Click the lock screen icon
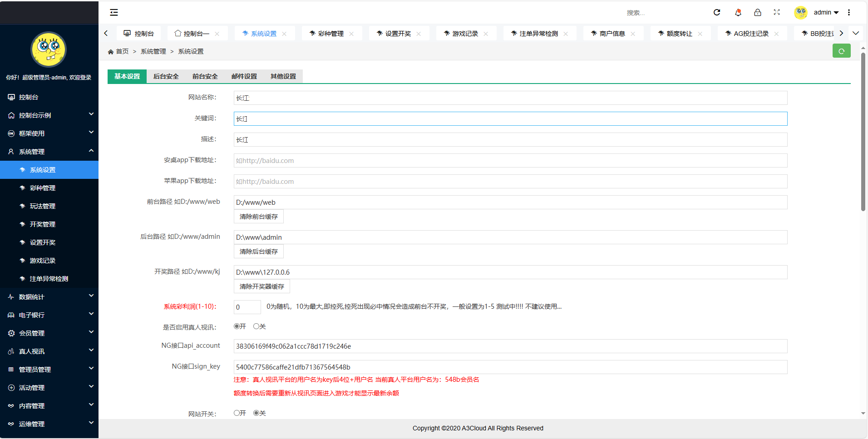Viewport: 868px width, 439px height. (758, 13)
